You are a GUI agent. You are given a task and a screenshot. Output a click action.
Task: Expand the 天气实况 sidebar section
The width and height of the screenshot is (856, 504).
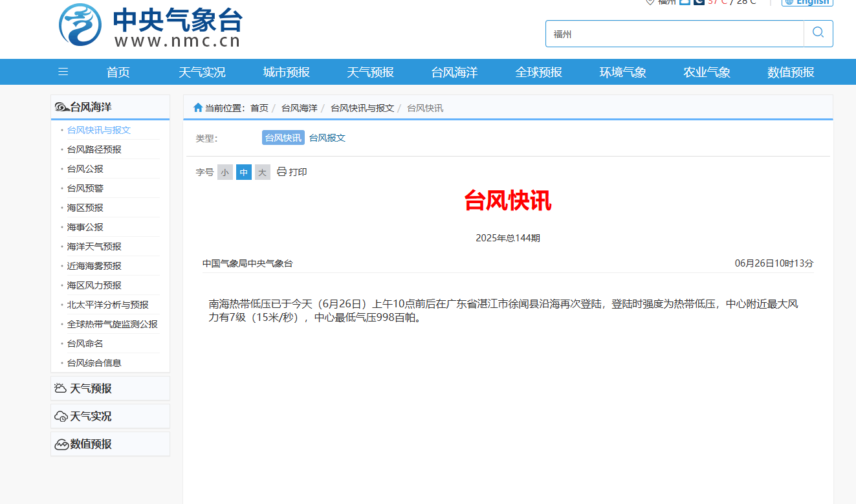91,416
